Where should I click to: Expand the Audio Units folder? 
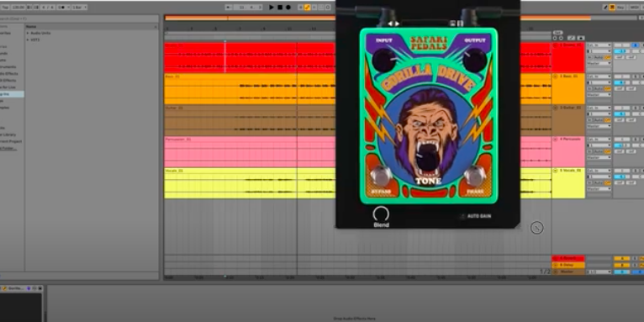coord(28,33)
